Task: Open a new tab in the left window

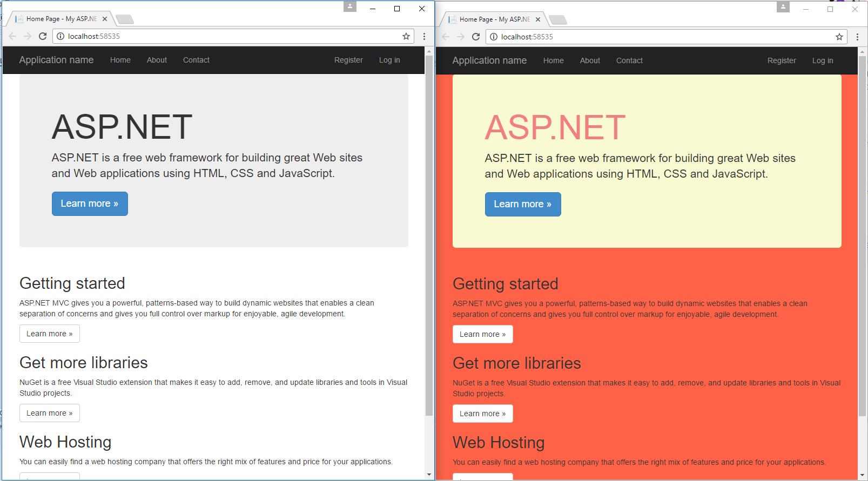Action: point(125,19)
